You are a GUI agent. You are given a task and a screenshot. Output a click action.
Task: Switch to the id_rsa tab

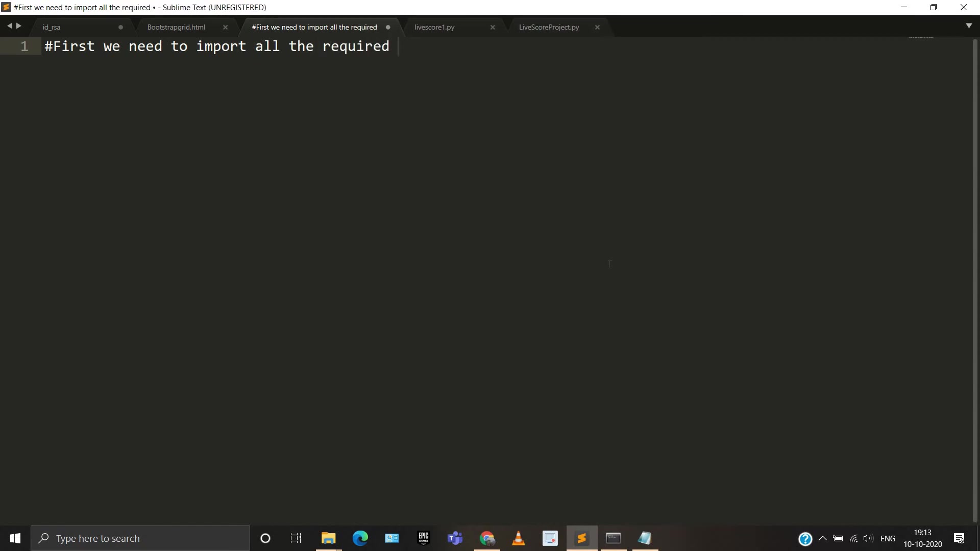pos(52,27)
